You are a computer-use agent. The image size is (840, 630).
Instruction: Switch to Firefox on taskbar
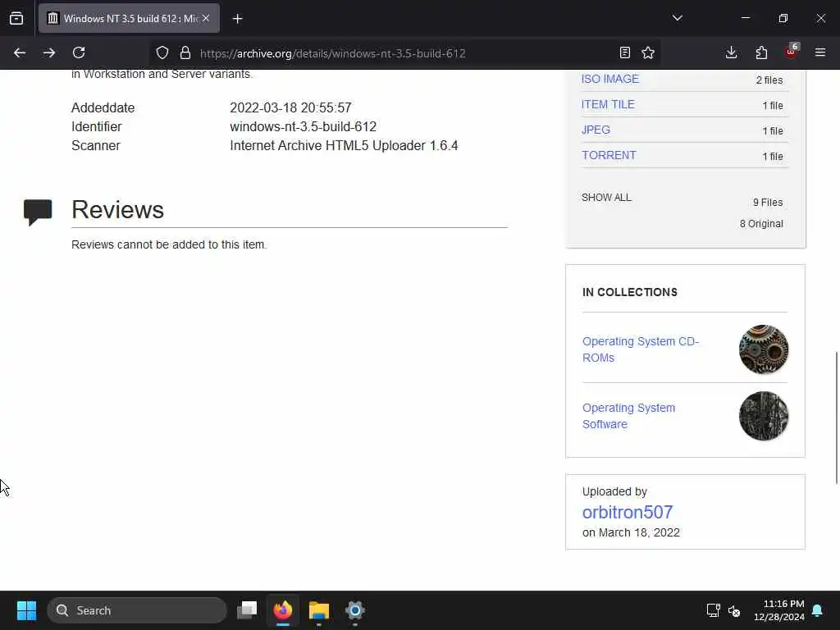click(x=283, y=610)
